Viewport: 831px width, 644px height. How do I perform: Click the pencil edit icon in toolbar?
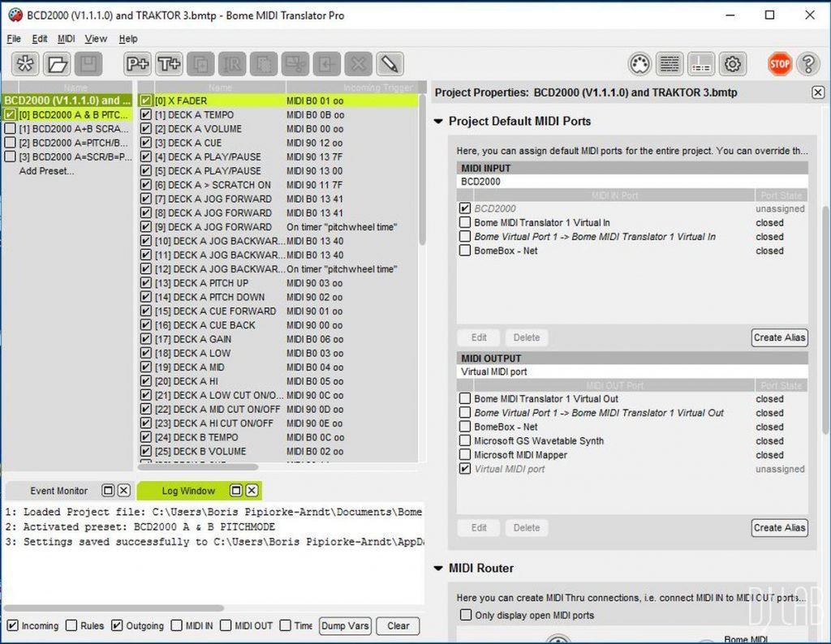point(390,64)
